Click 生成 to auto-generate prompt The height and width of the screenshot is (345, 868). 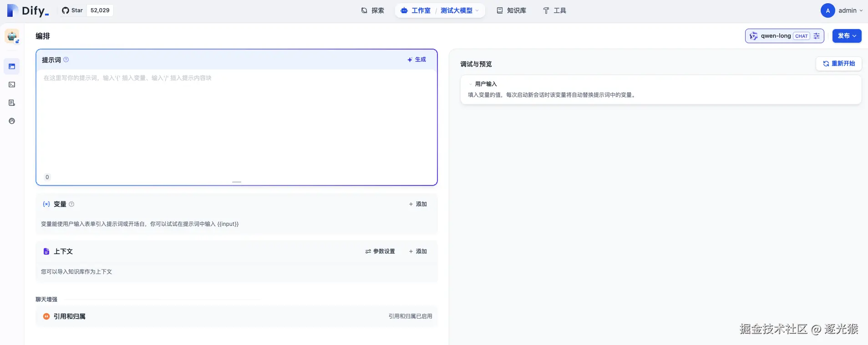point(416,60)
